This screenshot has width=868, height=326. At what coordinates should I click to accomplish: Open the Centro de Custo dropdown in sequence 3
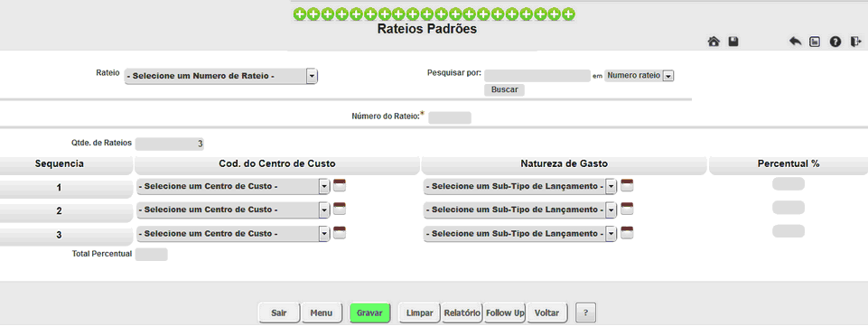tap(233, 234)
